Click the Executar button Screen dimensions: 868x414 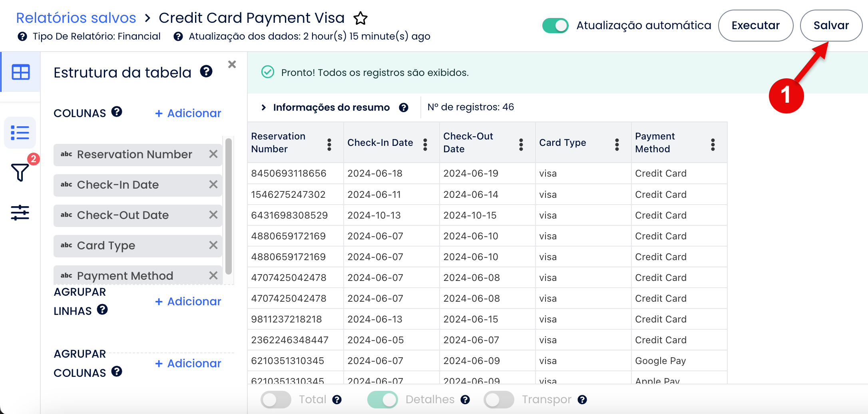pos(755,26)
